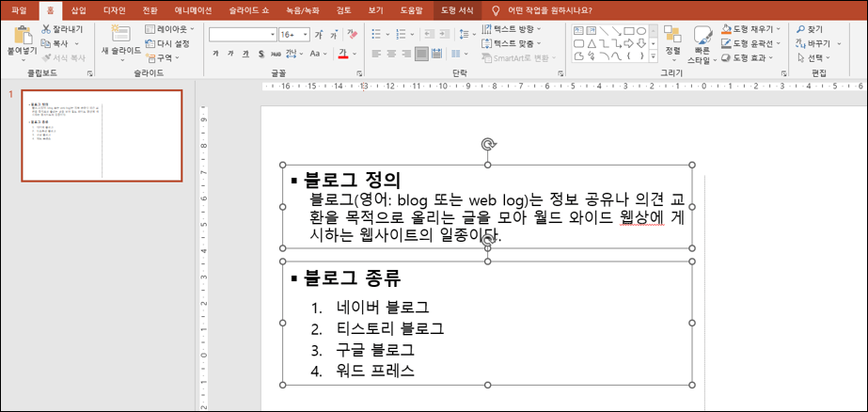Click the New Slide (새 슬라이드) icon
The width and height of the screenshot is (868, 412).
click(x=120, y=34)
